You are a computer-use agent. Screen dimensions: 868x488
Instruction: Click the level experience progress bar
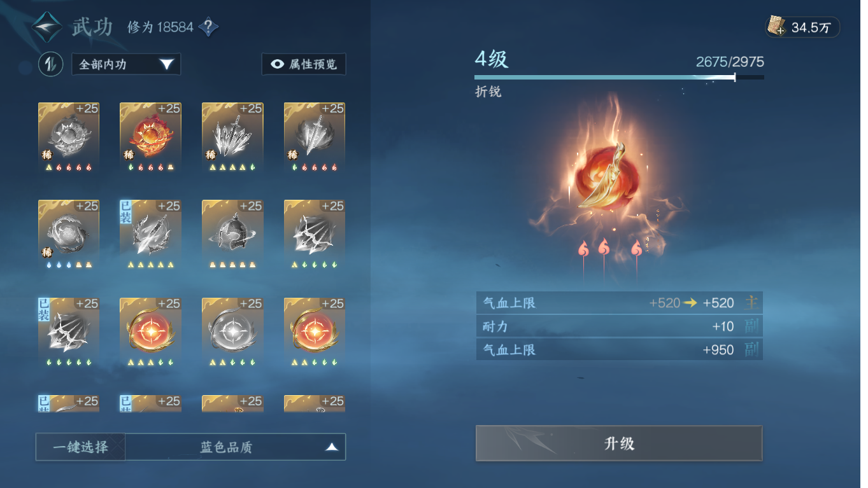(x=619, y=77)
